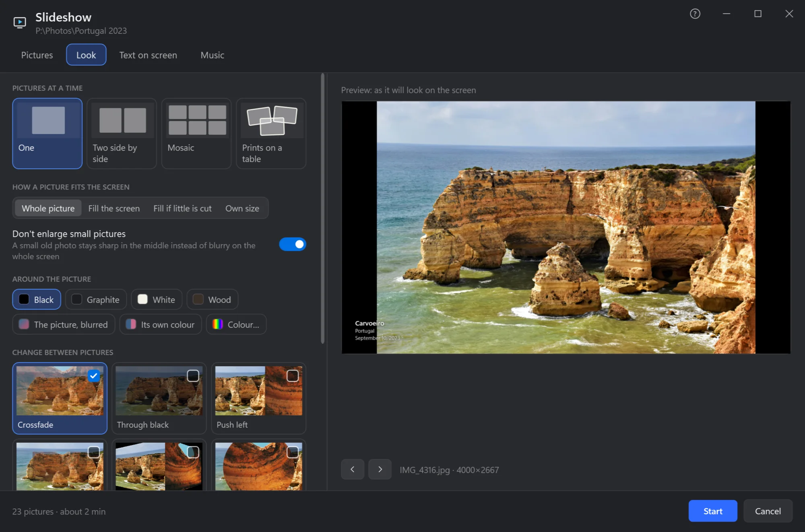The height and width of the screenshot is (532, 805).
Task: Turn off Don't enlarge small pictures
Action: pyautogui.click(x=293, y=244)
